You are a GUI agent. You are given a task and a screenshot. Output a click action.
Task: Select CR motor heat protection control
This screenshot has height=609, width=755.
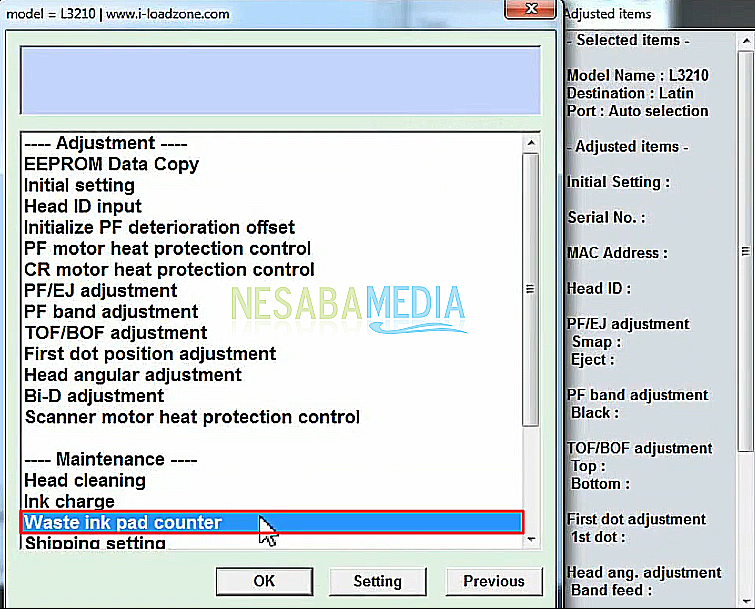(x=169, y=269)
